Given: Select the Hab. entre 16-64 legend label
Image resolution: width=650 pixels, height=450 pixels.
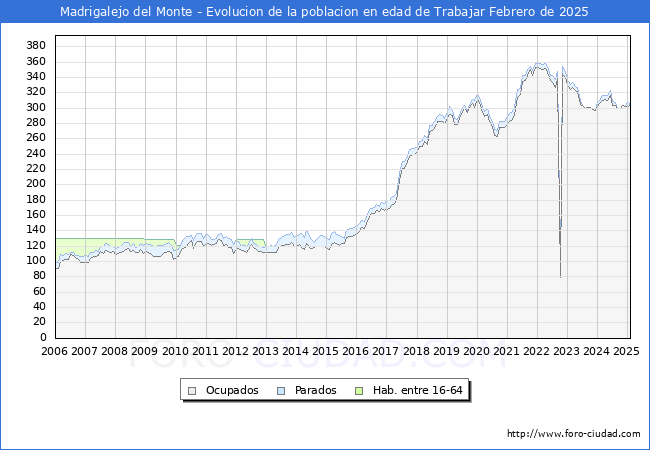Looking at the screenshot, I should [x=417, y=390].
